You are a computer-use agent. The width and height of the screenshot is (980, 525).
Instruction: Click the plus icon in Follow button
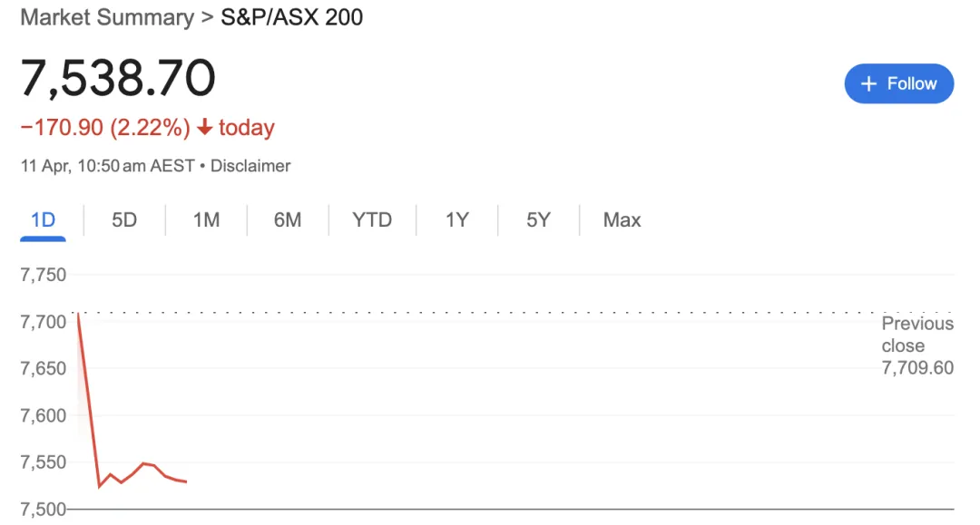point(868,83)
